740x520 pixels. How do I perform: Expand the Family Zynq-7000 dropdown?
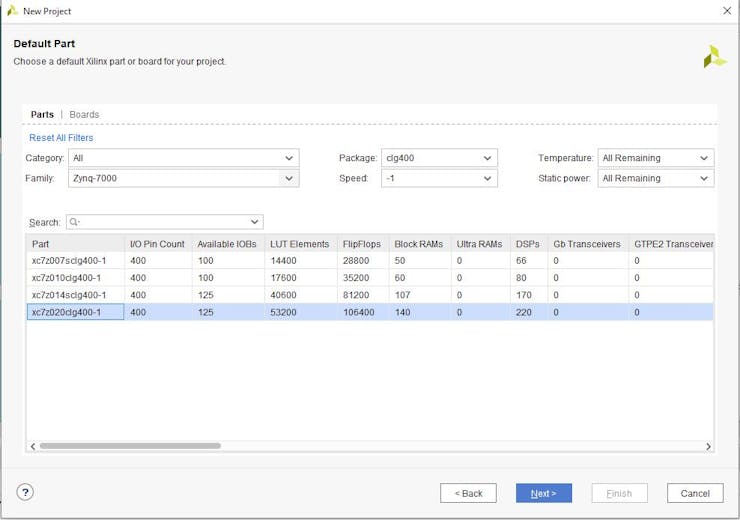(289, 178)
